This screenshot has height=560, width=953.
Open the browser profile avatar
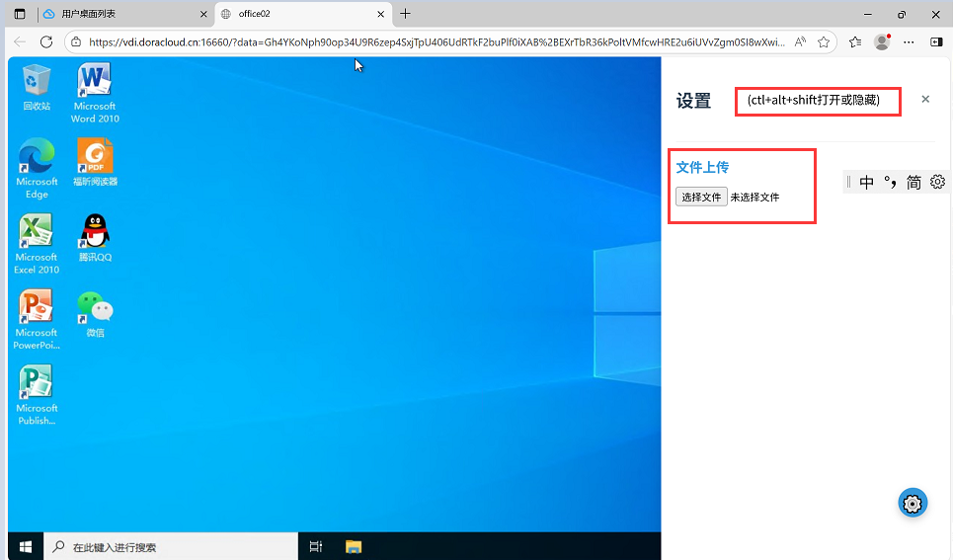882,41
